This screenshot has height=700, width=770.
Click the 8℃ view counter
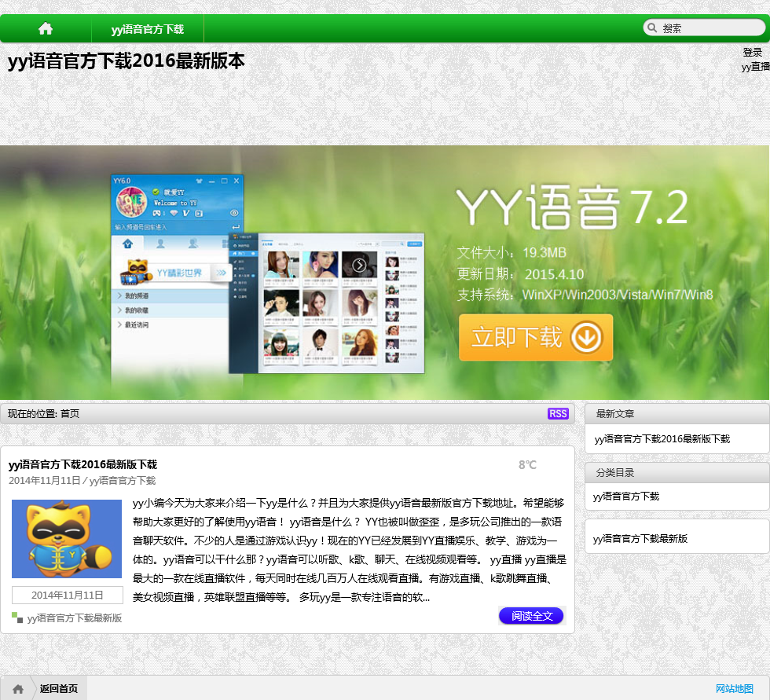coord(528,465)
